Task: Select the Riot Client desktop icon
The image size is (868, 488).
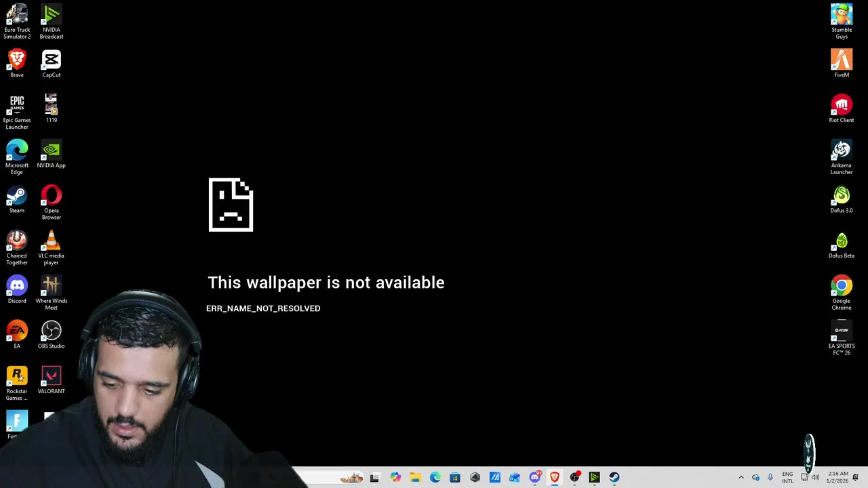Action: point(842,108)
